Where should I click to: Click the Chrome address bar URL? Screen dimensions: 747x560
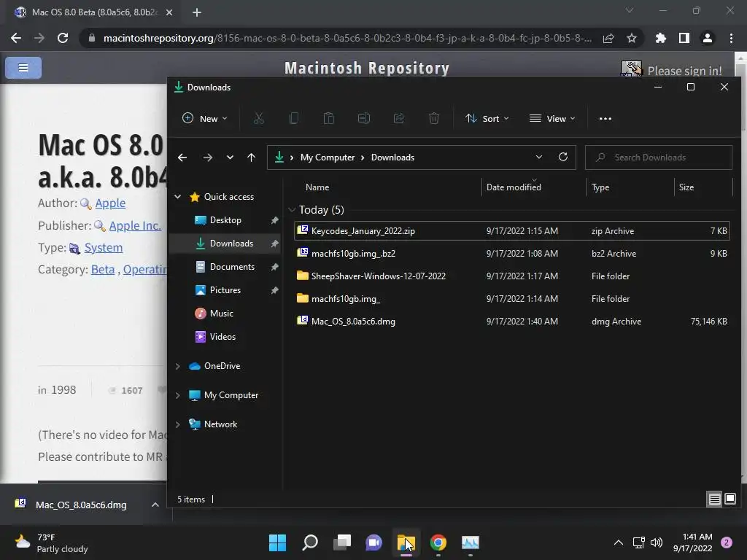348,38
